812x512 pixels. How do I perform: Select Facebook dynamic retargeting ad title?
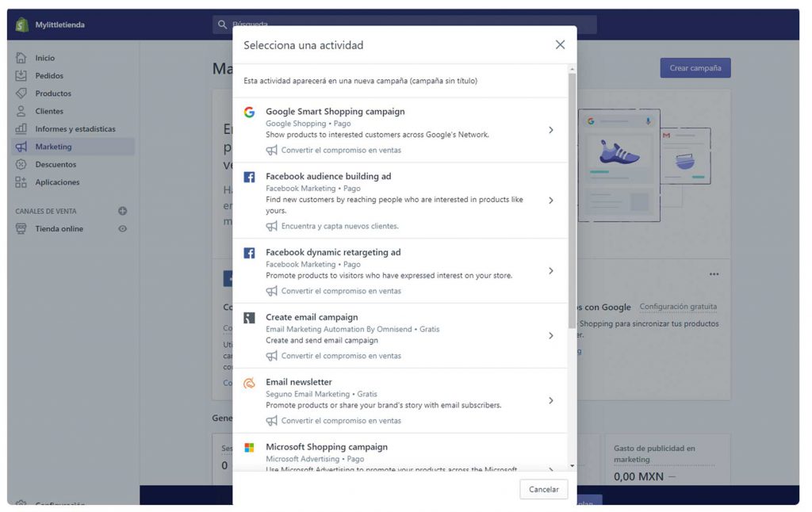coord(333,252)
